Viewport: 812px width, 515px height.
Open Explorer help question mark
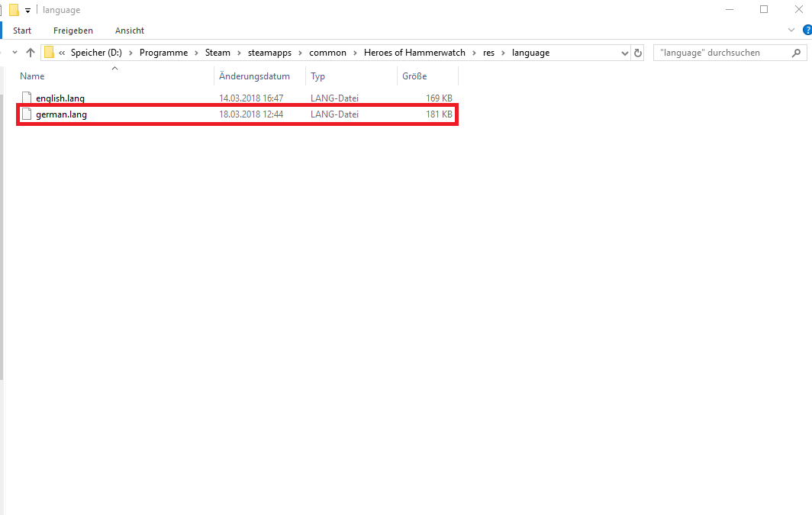point(807,31)
